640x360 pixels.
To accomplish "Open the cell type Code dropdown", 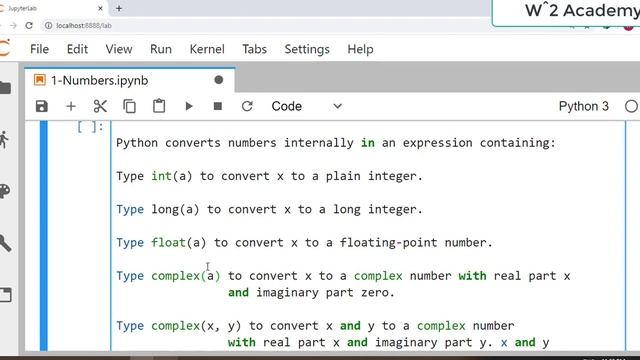I will (x=307, y=107).
